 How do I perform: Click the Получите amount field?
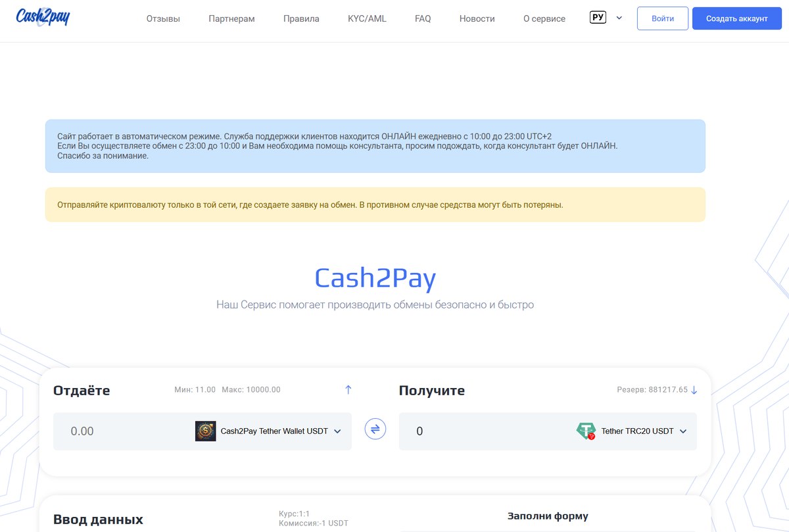click(460, 431)
